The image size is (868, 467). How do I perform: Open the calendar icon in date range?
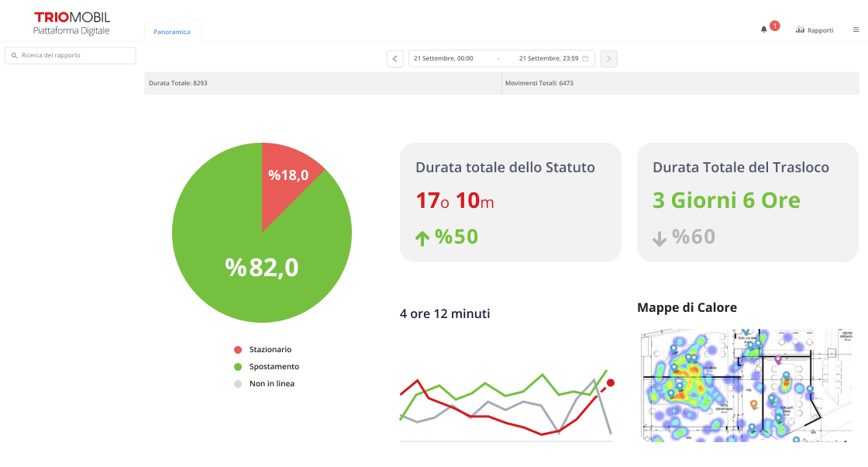click(x=585, y=58)
